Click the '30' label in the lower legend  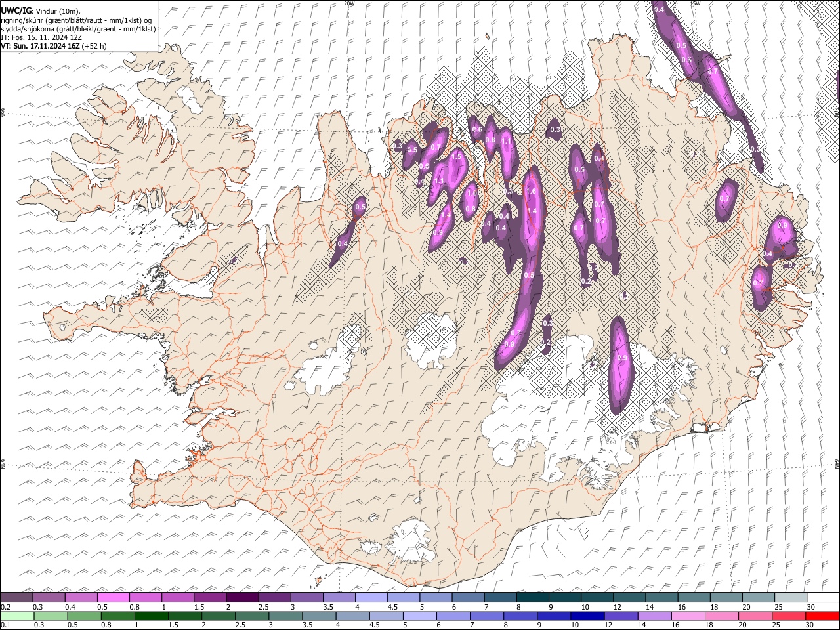click(810, 625)
